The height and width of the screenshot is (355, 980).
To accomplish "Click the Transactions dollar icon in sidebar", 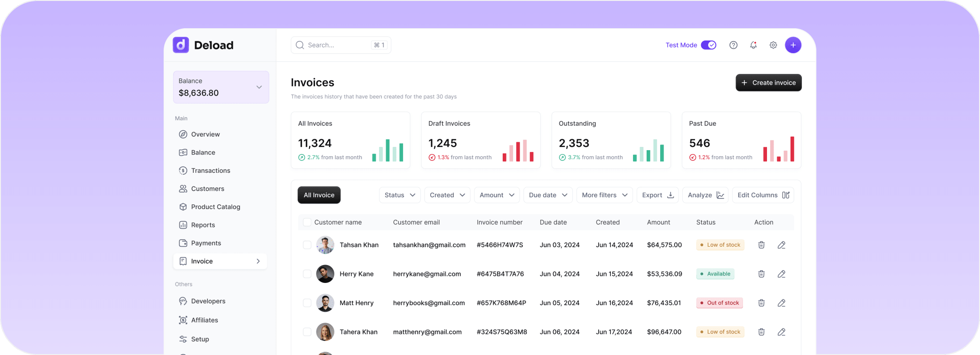I will click(183, 170).
